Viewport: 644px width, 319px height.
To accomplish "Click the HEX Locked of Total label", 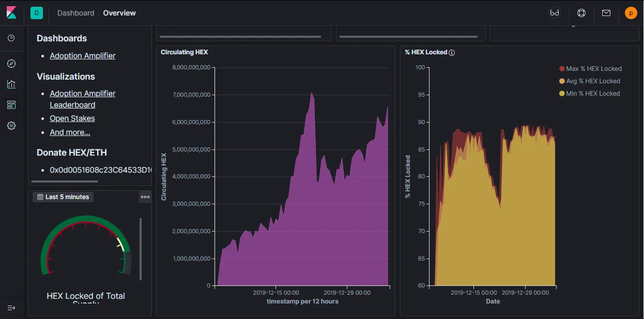I will pyautogui.click(x=86, y=296).
